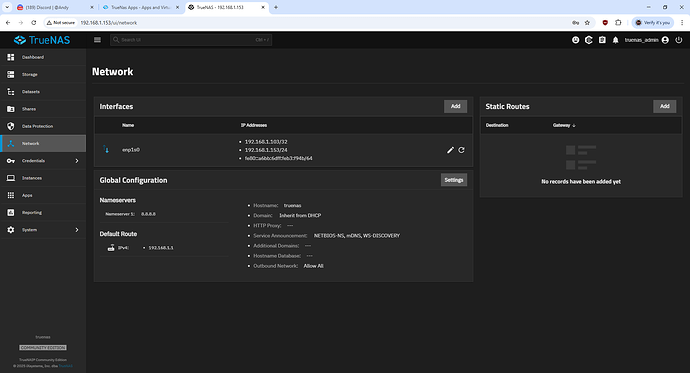This screenshot has width=690, height=373.
Task: Open the browser extensions puzzle icon
Action: click(x=618, y=22)
